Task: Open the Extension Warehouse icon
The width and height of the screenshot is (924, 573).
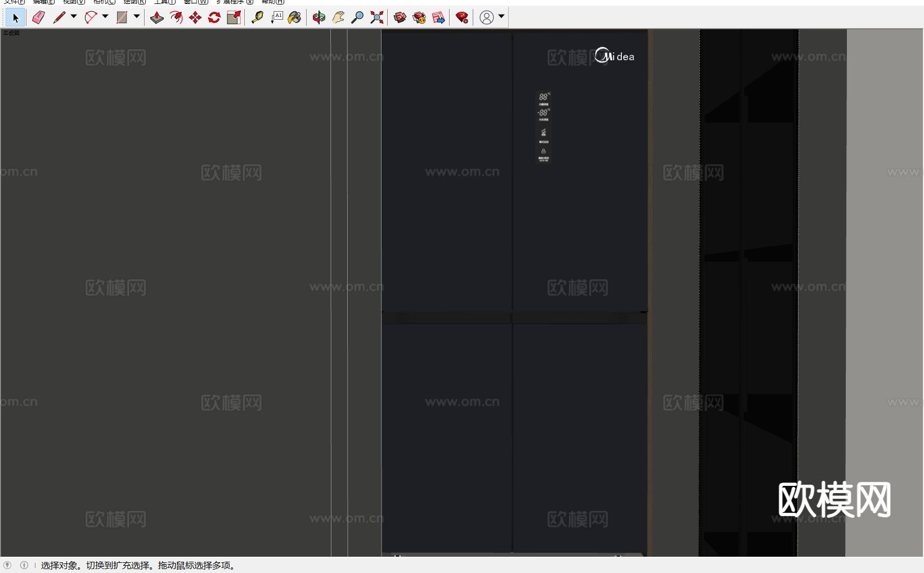Action: [419, 18]
